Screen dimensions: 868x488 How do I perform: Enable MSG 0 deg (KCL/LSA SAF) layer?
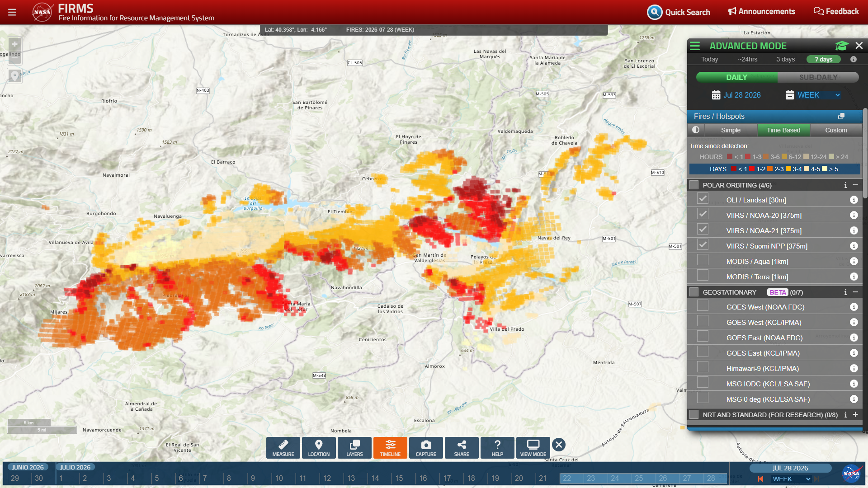point(703,399)
